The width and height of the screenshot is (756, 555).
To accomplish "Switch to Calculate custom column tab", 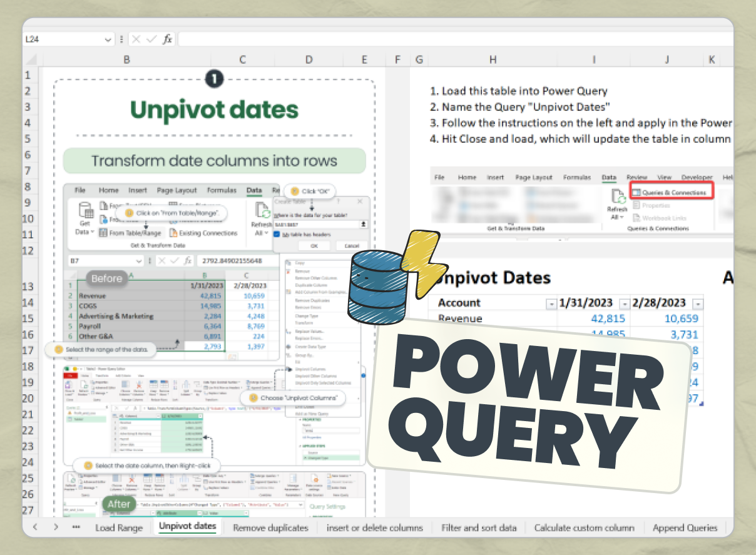I will [x=584, y=527].
